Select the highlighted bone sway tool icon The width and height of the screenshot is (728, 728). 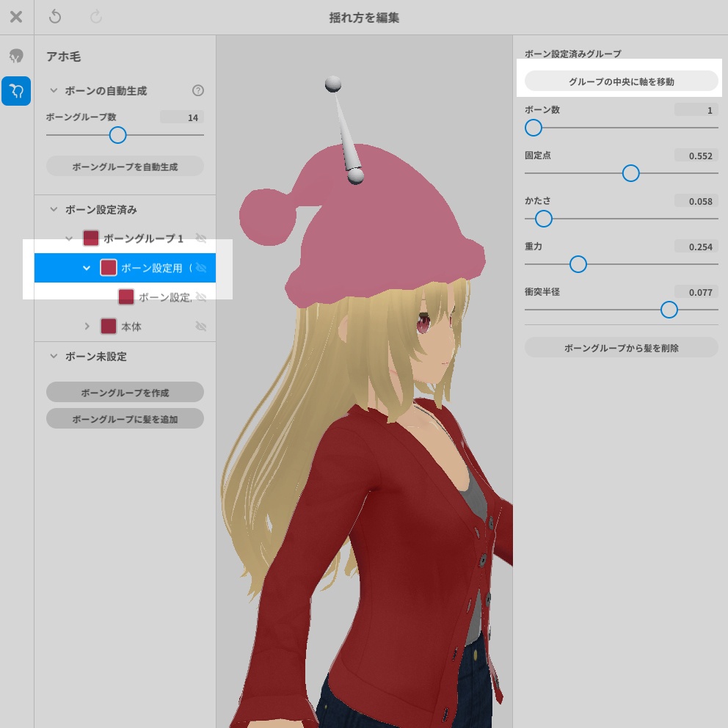pyautogui.click(x=15, y=91)
